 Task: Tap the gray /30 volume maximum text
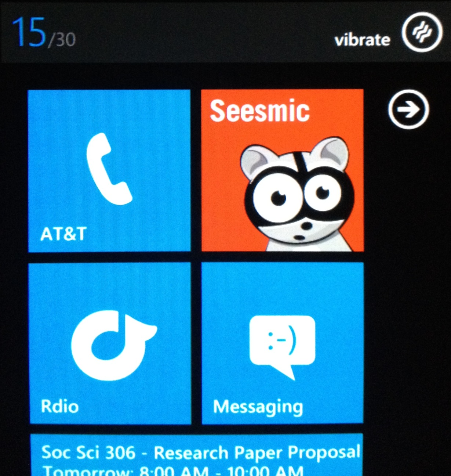click(62, 40)
